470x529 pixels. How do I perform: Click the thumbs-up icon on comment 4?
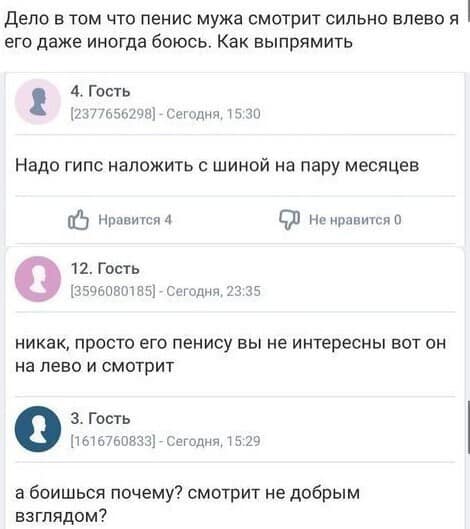point(78,220)
